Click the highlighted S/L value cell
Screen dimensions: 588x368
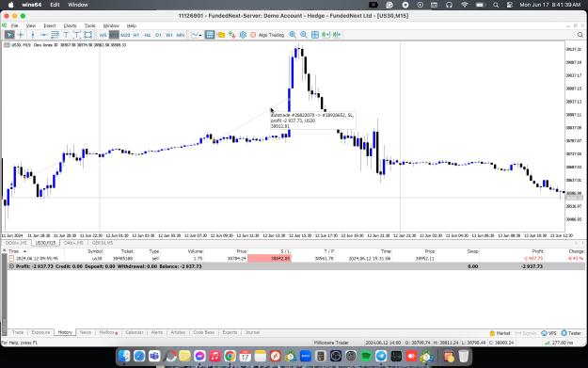[x=269, y=259]
